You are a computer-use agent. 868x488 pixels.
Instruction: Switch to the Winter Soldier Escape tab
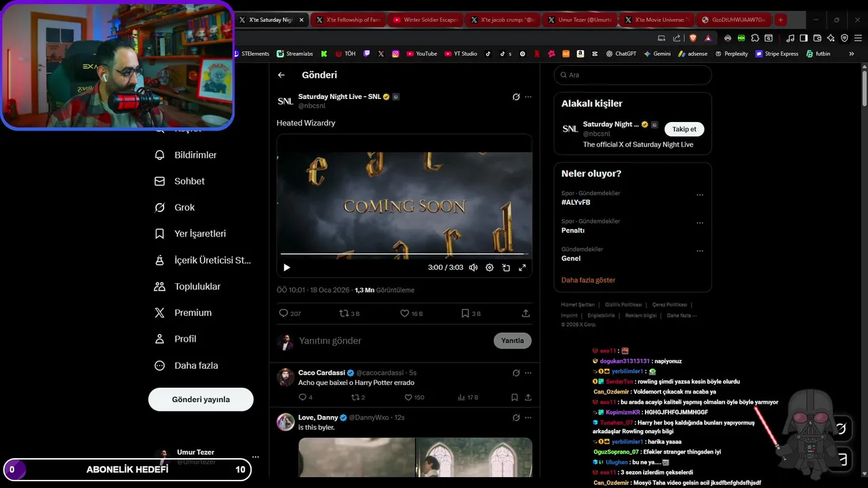[425, 20]
